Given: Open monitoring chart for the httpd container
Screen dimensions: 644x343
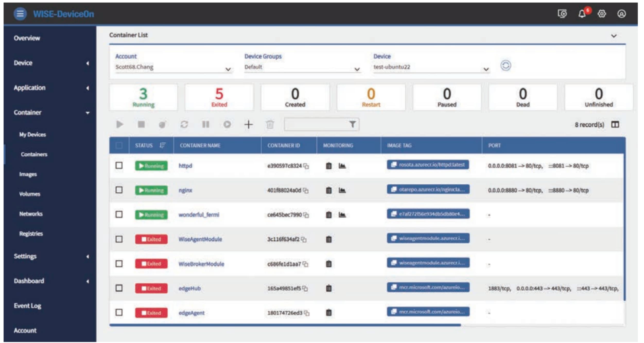Looking at the screenshot, I should 342,166.
